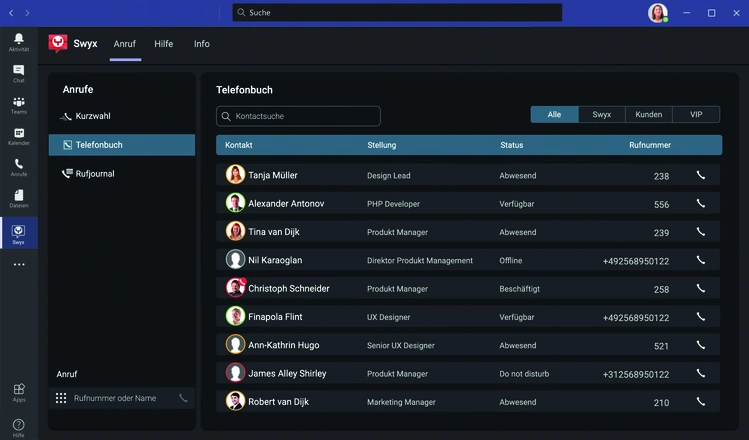The width and height of the screenshot is (749, 440).
Task: Open Kurzwahl in the Anrufe panel
Action: click(x=92, y=116)
